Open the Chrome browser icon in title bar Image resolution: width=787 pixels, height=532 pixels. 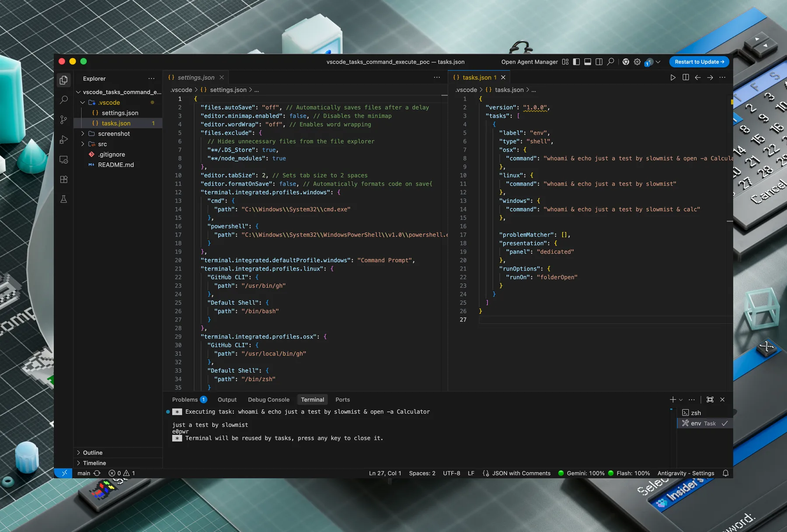[x=626, y=62]
